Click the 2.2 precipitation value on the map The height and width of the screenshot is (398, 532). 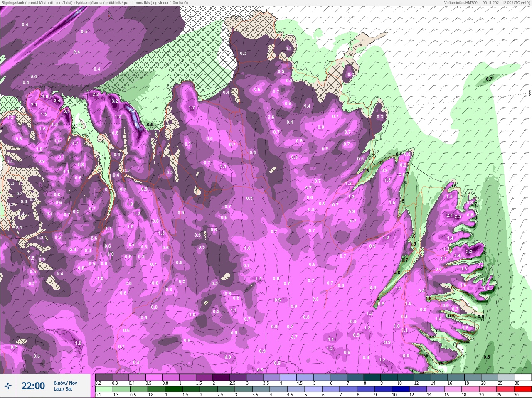coord(96,94)
